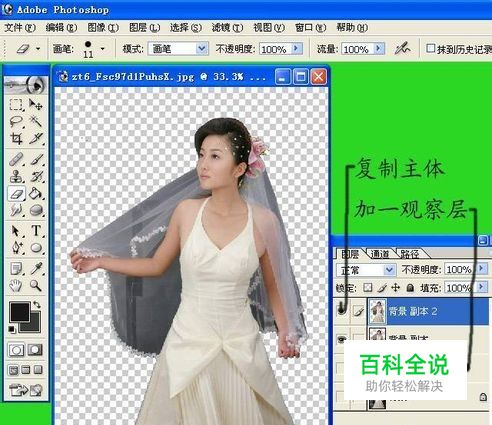Select the Hand tool
492x425 pixels.
click(16, 285)
